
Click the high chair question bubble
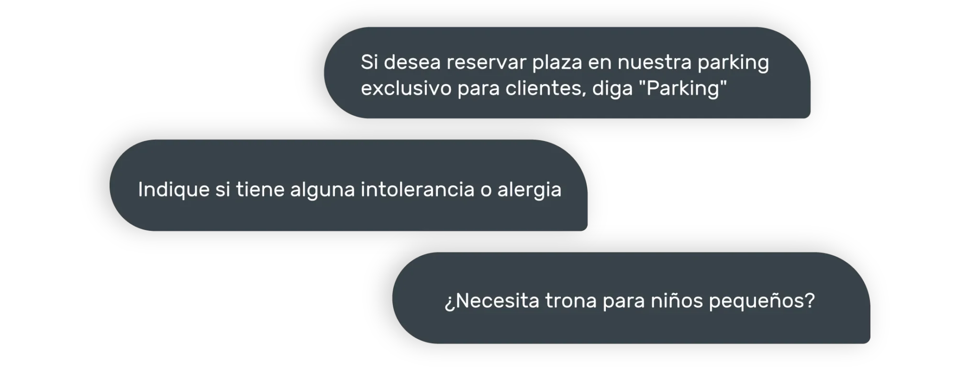click(x=631, y=298)
